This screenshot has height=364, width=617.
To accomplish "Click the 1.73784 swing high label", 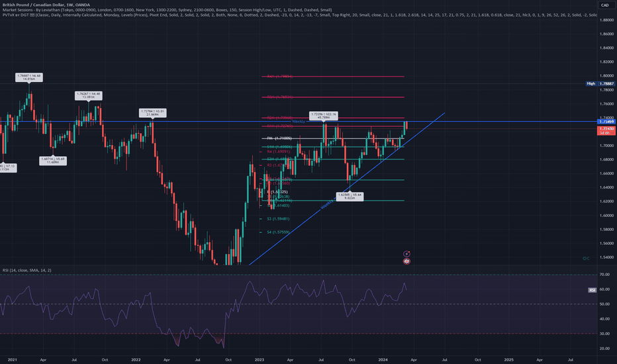I will (x=153, y=113).
